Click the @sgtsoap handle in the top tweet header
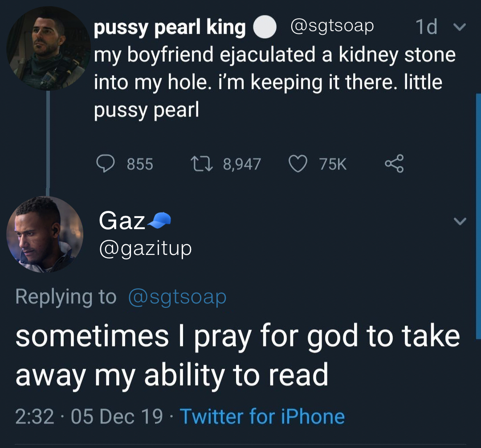Screen dimensions: 481x448 332,27
